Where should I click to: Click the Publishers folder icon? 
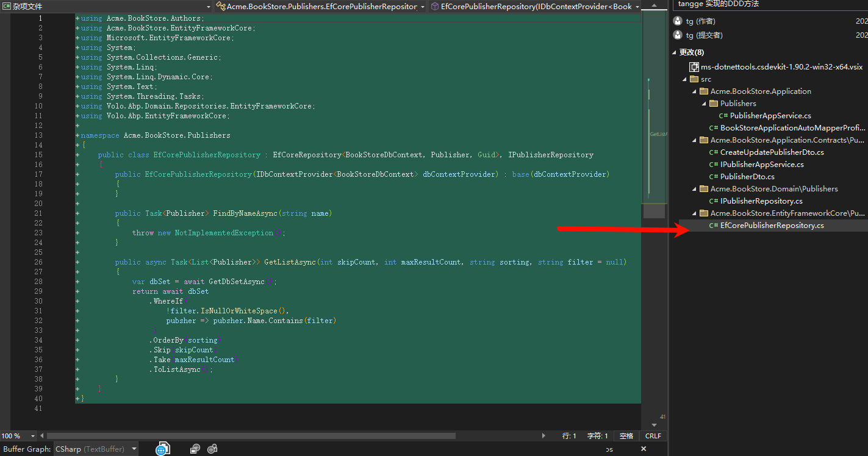[713, 104]
